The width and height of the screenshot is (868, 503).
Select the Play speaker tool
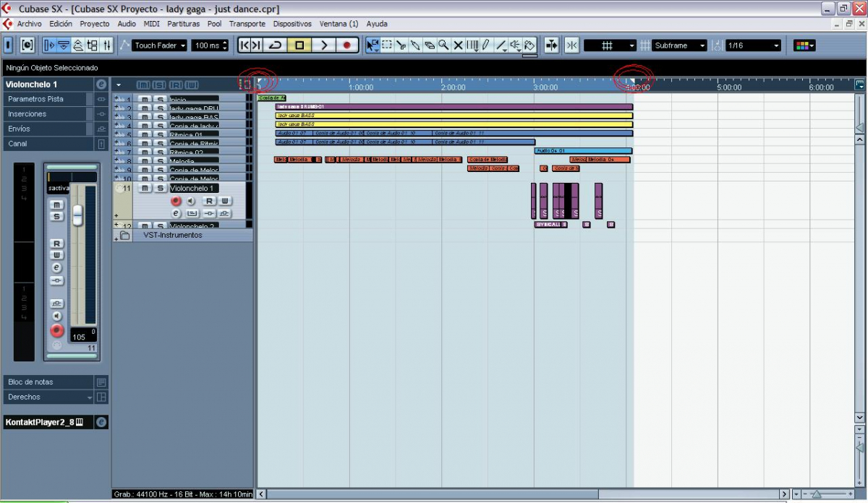[x=515, y=45]
